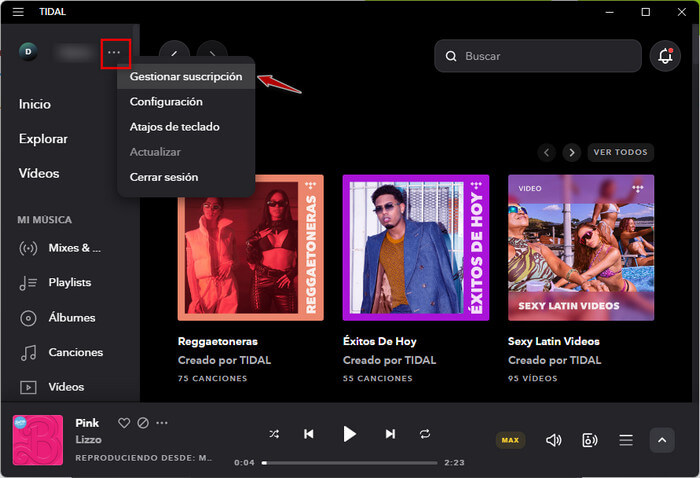Viewport: 700px width, 478px height.
Task: Maximize the TIDAL window
Action: [646, 12]
